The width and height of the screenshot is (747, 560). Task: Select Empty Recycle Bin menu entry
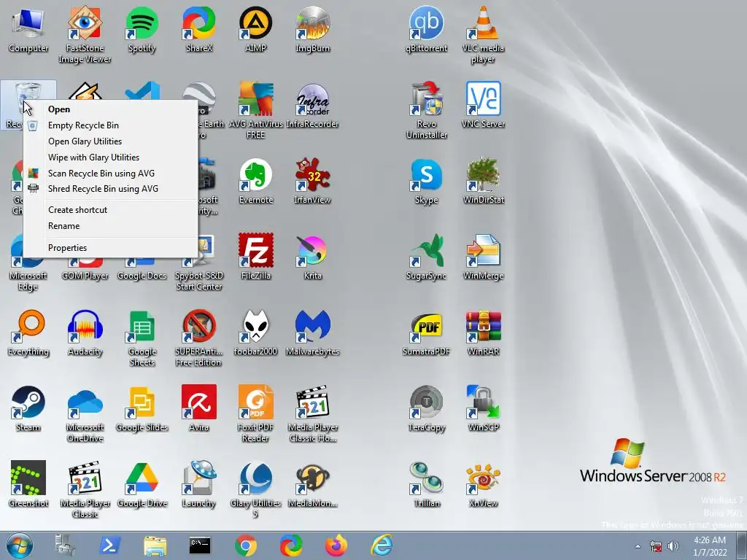click(x=111, y=125)
